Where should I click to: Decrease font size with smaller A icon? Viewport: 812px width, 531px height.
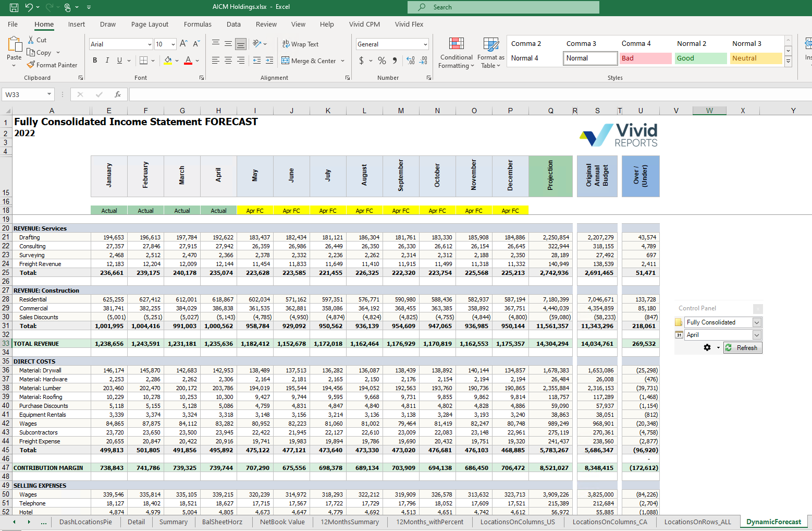[196, 44]
